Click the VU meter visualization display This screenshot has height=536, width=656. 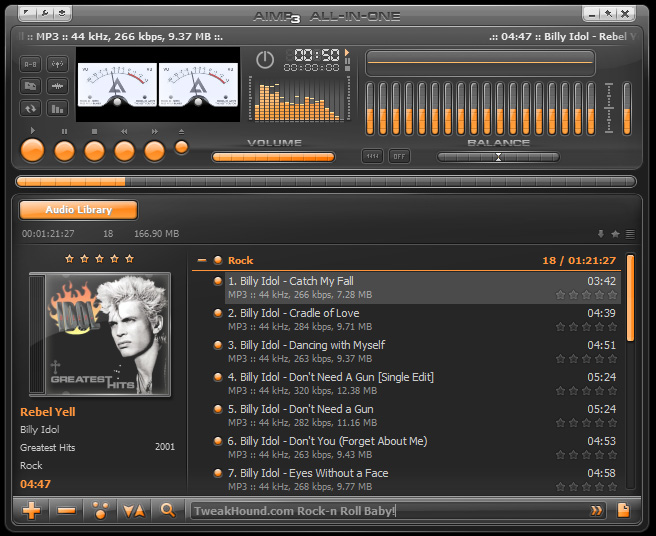tap(158, 85)
